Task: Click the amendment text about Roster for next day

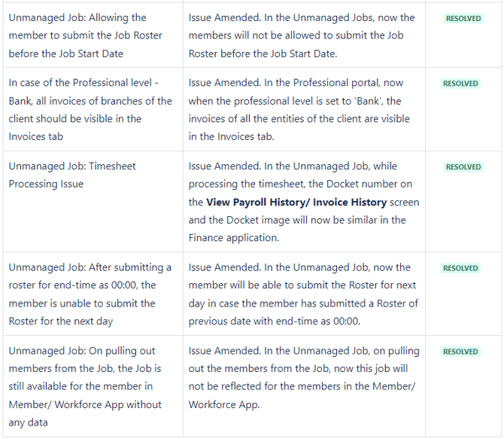Action: [301, 294]
